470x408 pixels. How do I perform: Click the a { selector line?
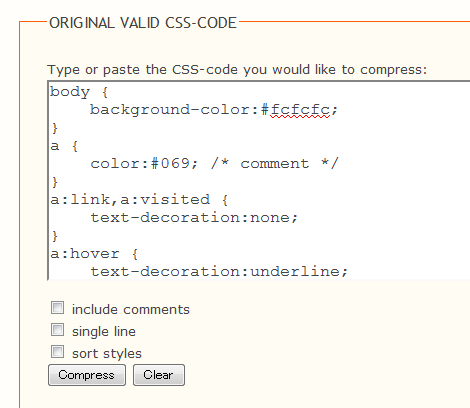pyautogui.click(x=64, y=146)
